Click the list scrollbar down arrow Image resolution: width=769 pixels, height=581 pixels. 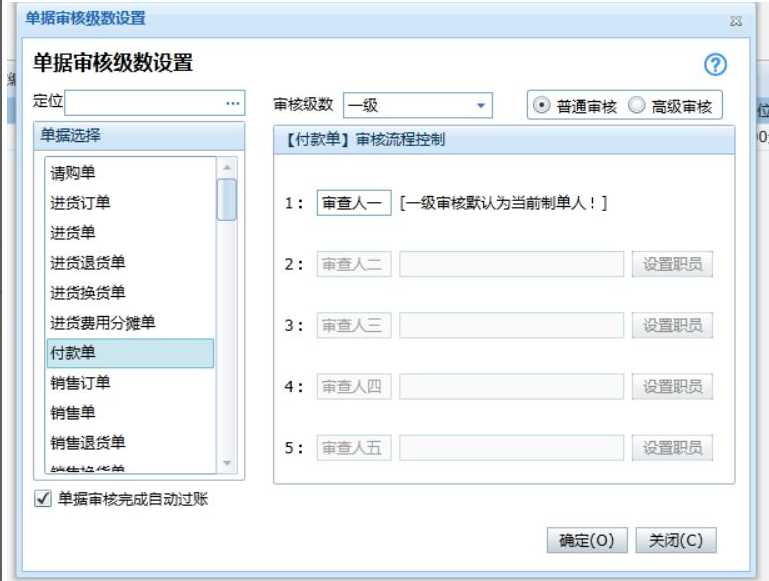[227, 463]
